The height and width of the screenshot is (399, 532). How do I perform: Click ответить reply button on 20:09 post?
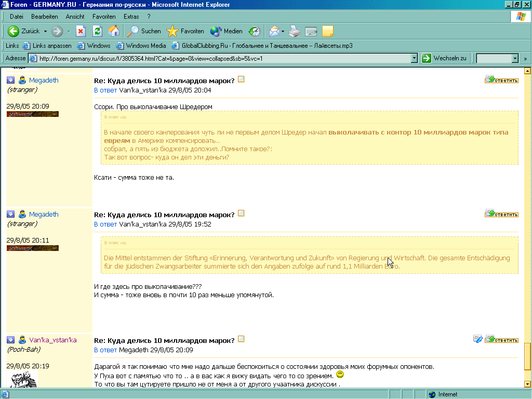(x=501, y=79)
